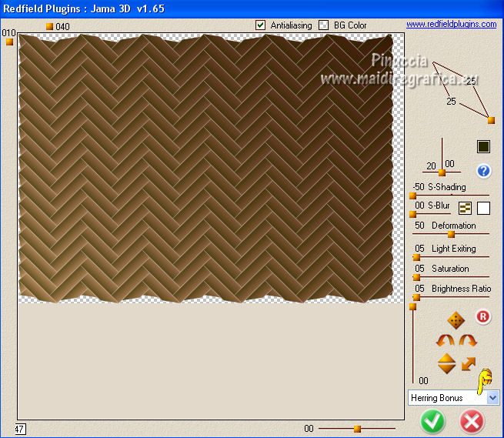This screenshot has height=438, width=504.
Task: Click the tall vertical slider handle
Action: pos(412,307)
